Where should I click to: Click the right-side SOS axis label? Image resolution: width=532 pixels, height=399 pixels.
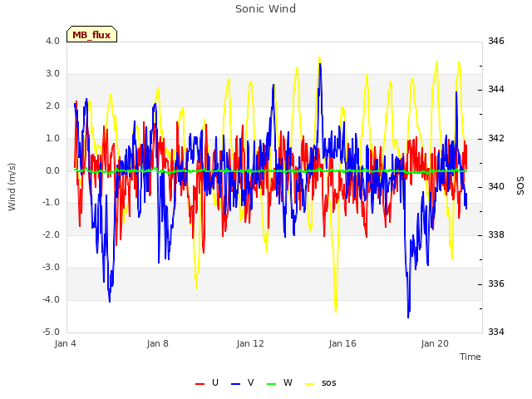[520, 186]
